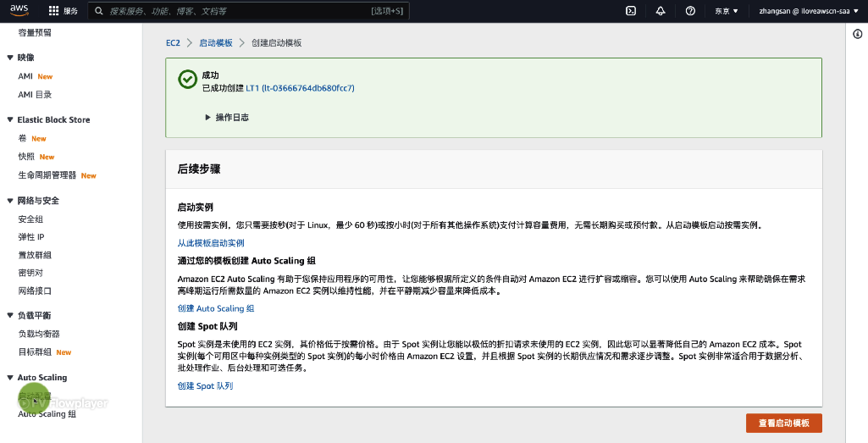Screen dimensions: 868x443
Task: Open 安全组 in the sidebar
Action: coord(30,219)
